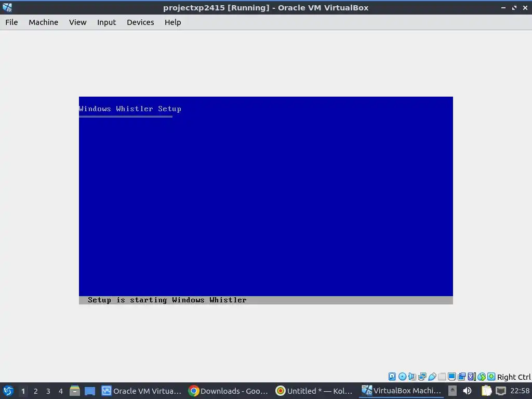Click the network adapters indicator icon
Screen dimensions: 532x399
click(x=422, y=376)
